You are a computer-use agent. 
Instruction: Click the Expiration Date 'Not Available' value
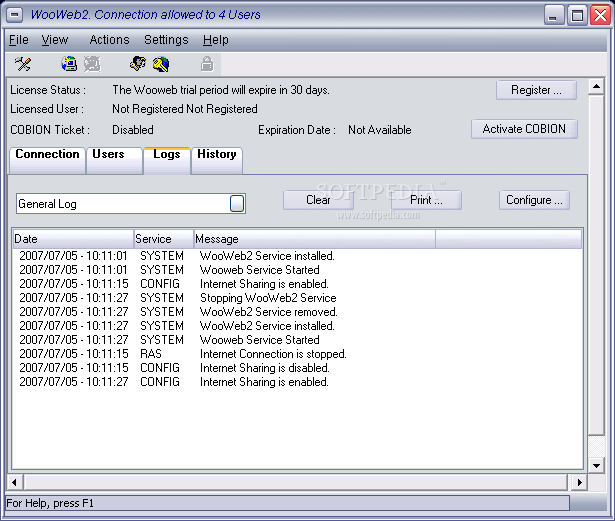coord(380,130)
